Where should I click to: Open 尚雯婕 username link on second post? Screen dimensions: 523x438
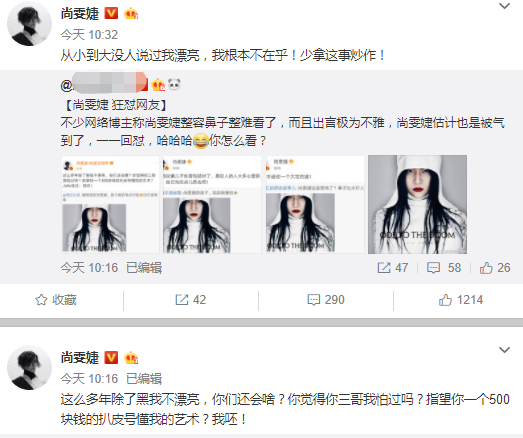(80, 358)
